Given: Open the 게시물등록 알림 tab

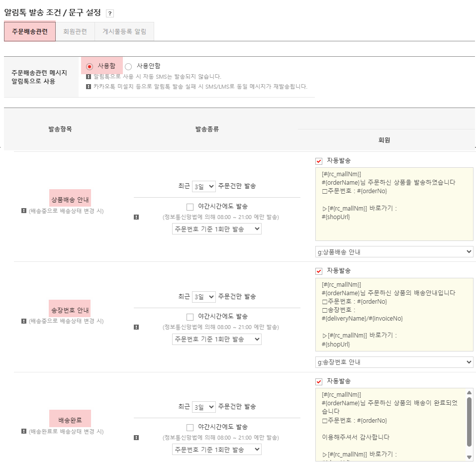Looking at the screenshot, I should (124, 31).
